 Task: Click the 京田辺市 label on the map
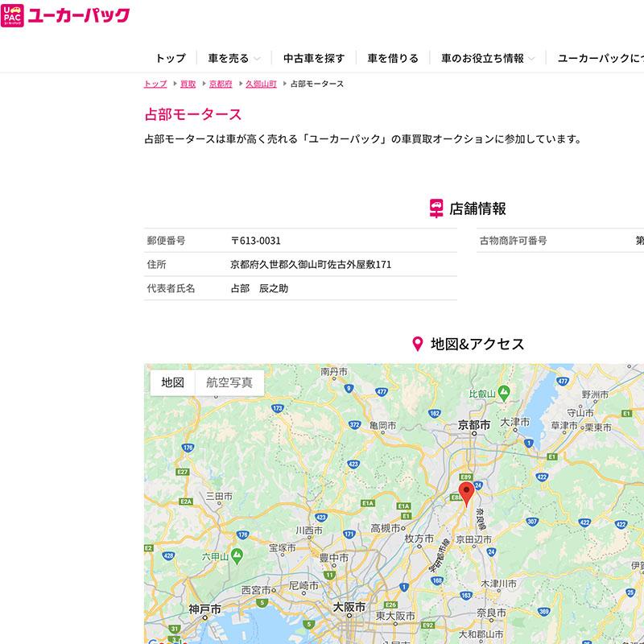coord(474,539)
